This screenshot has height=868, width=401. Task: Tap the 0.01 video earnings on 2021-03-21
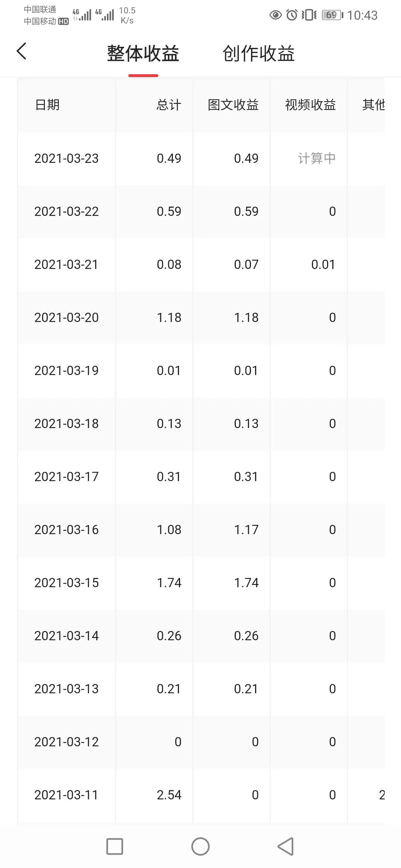tap(323, 264)
